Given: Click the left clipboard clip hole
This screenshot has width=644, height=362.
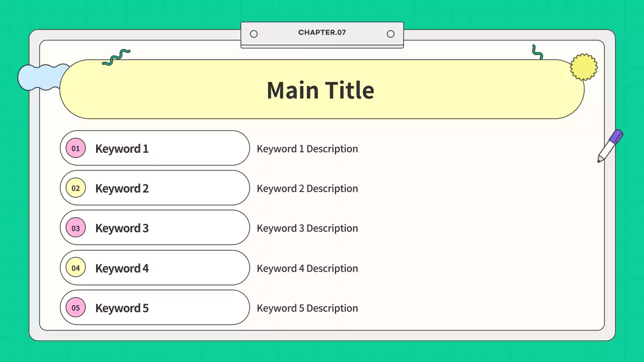Looking at the screenshot, I should click(x=254, y=34).
